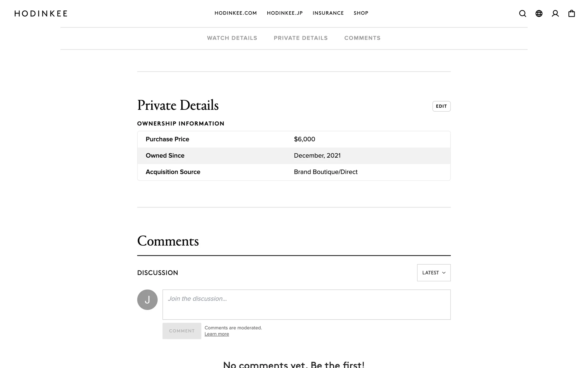Go to HODINKEE.COM menu item
The image size is (588, 368).
coord(236,13)
